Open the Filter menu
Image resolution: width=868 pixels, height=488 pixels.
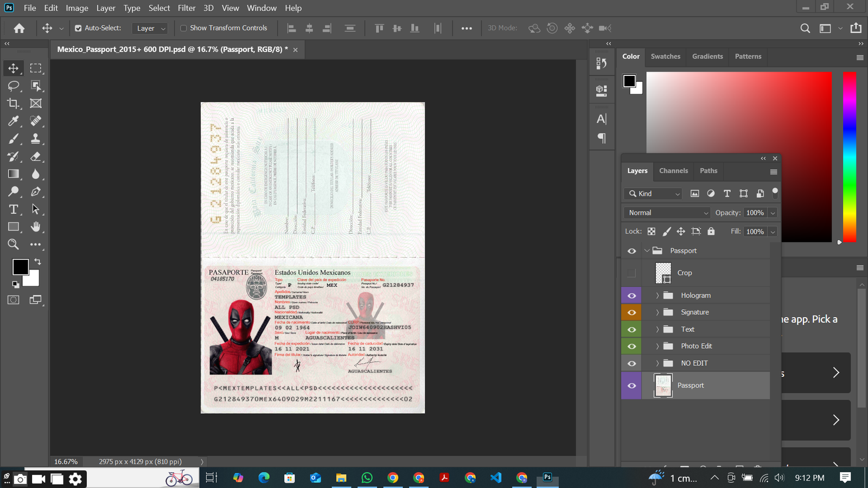coord(187,8)
